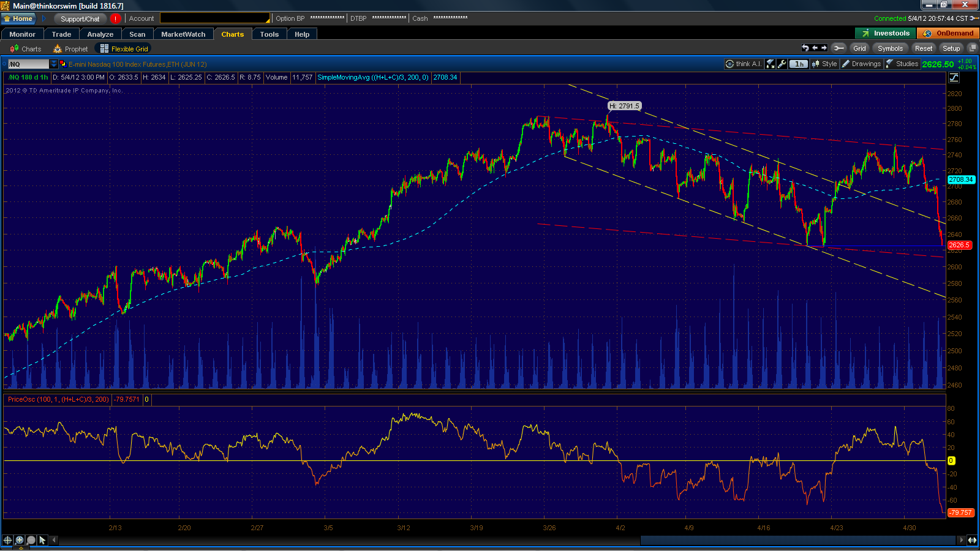This screenshot has height=551, width=980.
Task: Click the small arrow next to Home
Action: pyautogui.click(x=44, y=18)
